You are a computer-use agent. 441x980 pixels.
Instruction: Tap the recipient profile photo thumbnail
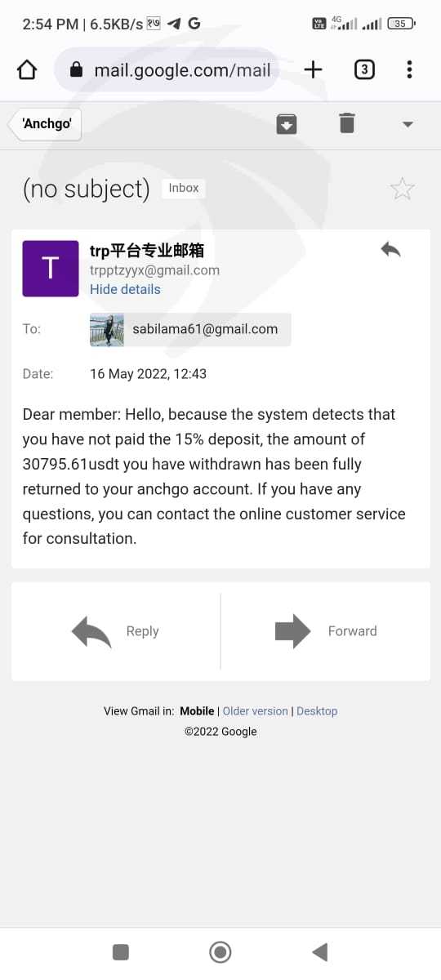point(107,330)
